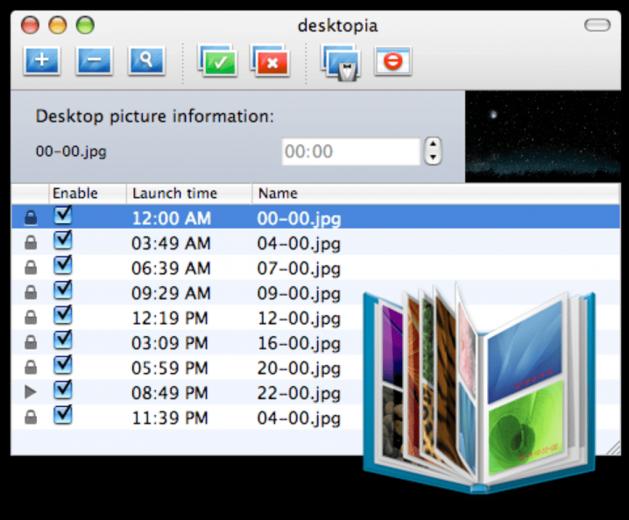Uncheck Enable for the 12:19 PM row
Screen dimensions: 629x520
tap(63, 315)
